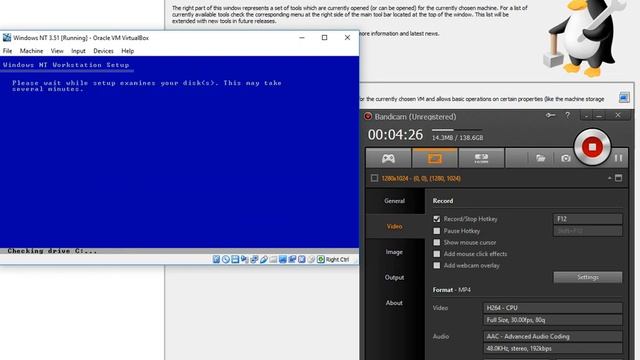
Task: Open the small dropdown arrow left of Bandicam minimize
Action: point(586,116)
